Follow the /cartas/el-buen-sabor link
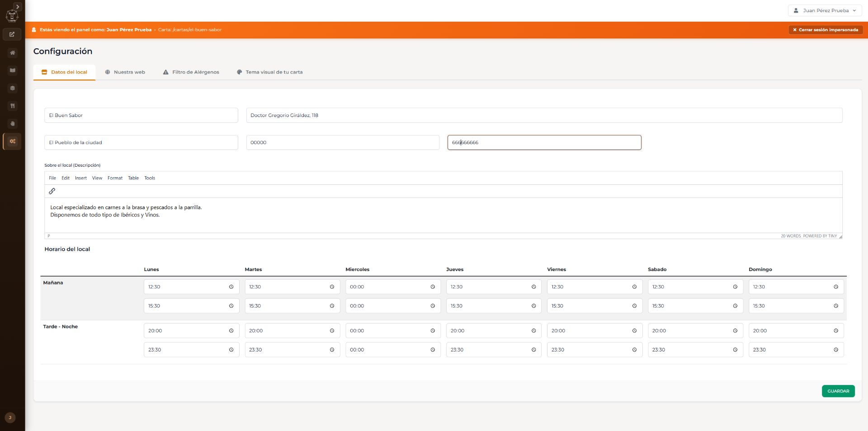868x431 pixels. click(197, 30)
